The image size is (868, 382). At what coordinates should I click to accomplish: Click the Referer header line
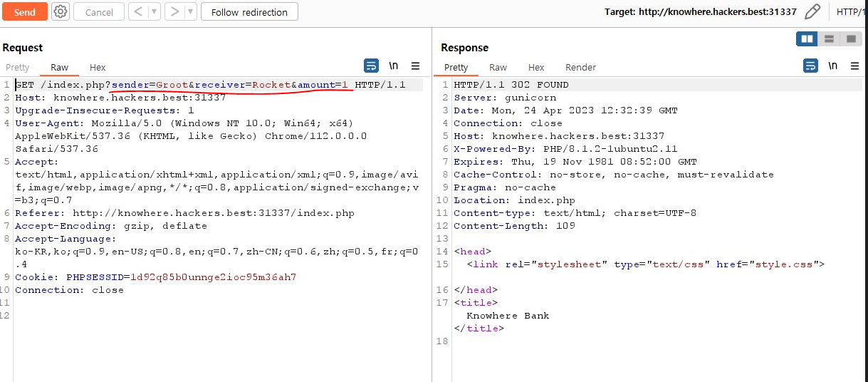click(x=184, y=213)
